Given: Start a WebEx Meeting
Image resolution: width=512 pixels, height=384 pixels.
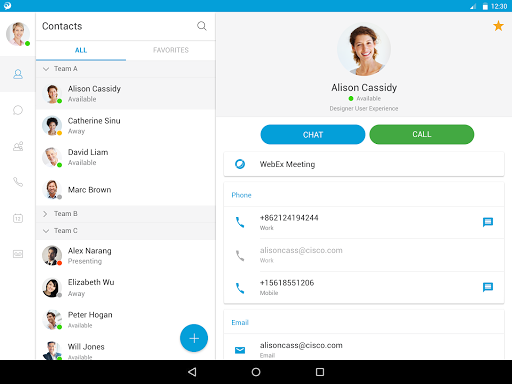Looking at the screenshot, I should click(x=364, y=164).
